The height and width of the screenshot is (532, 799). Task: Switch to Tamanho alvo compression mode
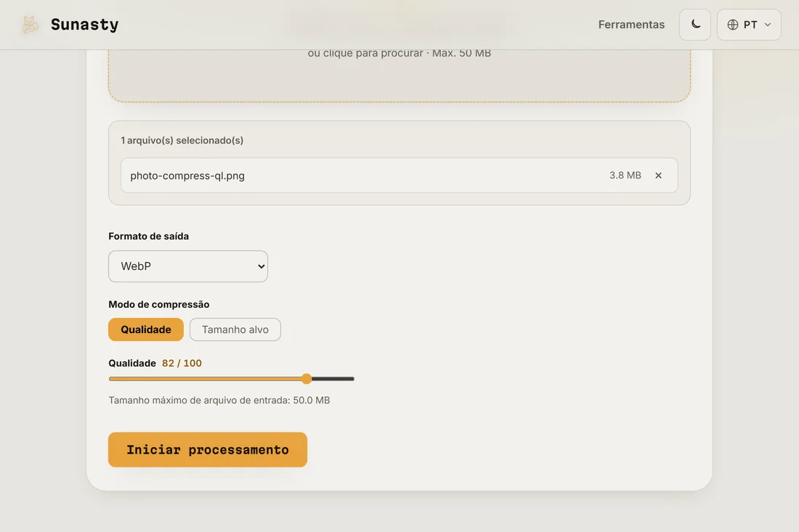(x=235, y=330)
